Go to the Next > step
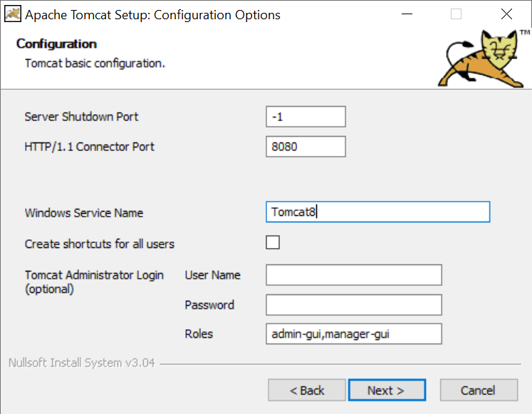 [387, 390]
